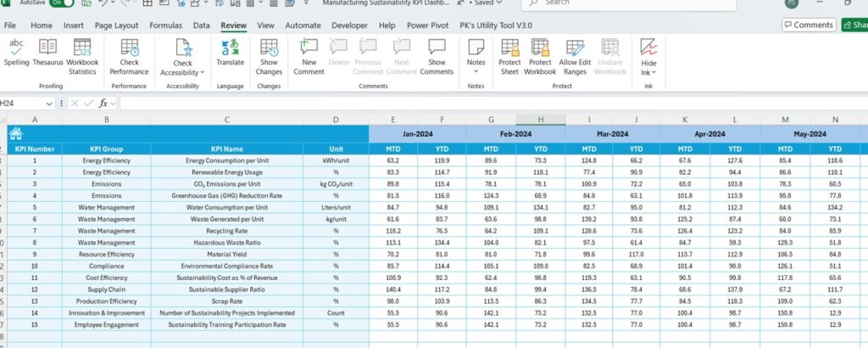
Task: Switch to the View tab
Action: 265,25
